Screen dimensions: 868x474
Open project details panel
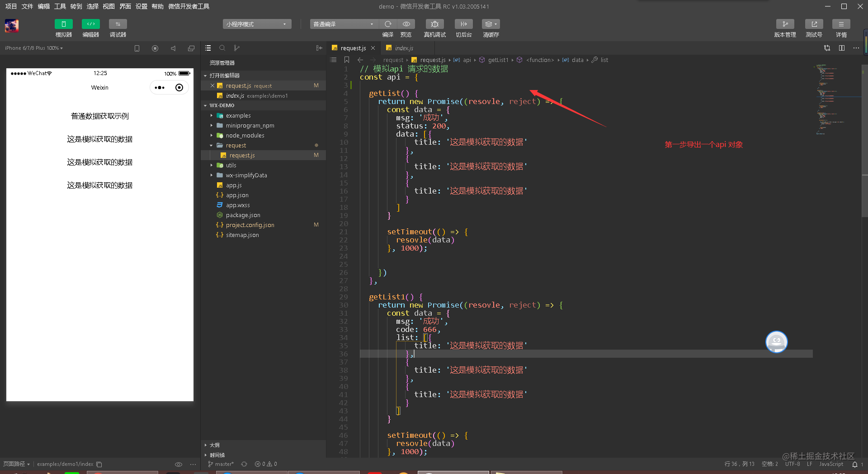click(x=841, y=24)
